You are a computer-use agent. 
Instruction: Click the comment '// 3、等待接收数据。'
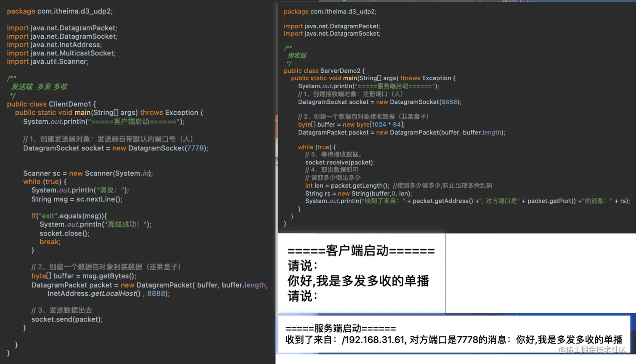[x=334, y=154]
